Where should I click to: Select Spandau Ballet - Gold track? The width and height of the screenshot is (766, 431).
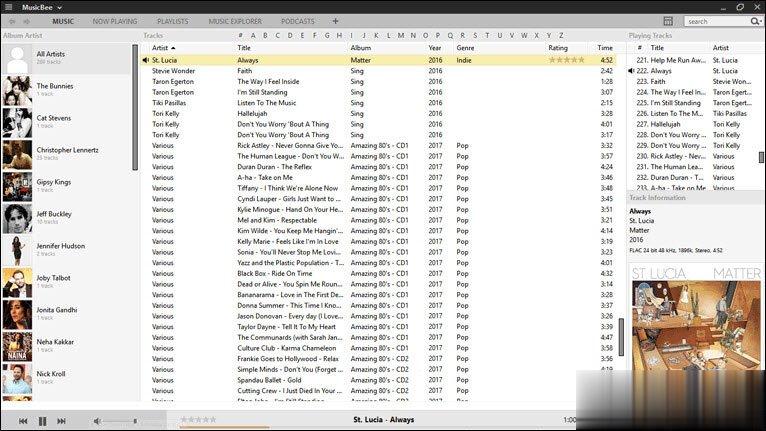click(x=378, y=380)
